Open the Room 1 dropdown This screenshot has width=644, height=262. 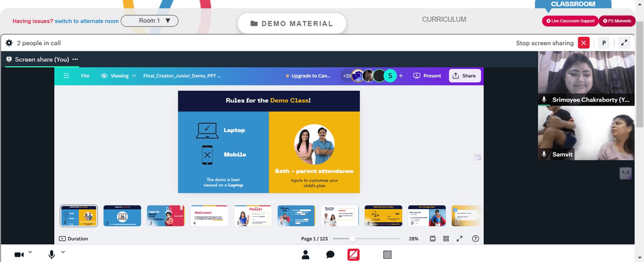tap(149, 21)
